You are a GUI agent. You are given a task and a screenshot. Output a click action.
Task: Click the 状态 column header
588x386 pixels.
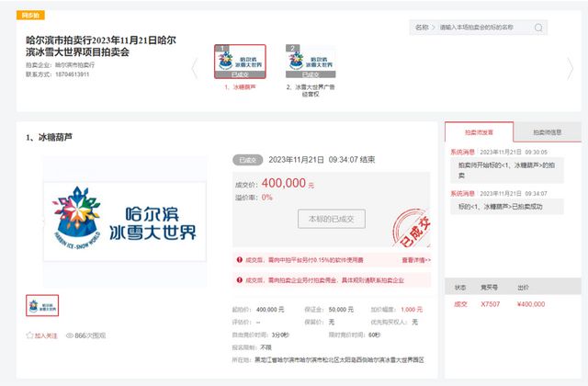[460, 288]
